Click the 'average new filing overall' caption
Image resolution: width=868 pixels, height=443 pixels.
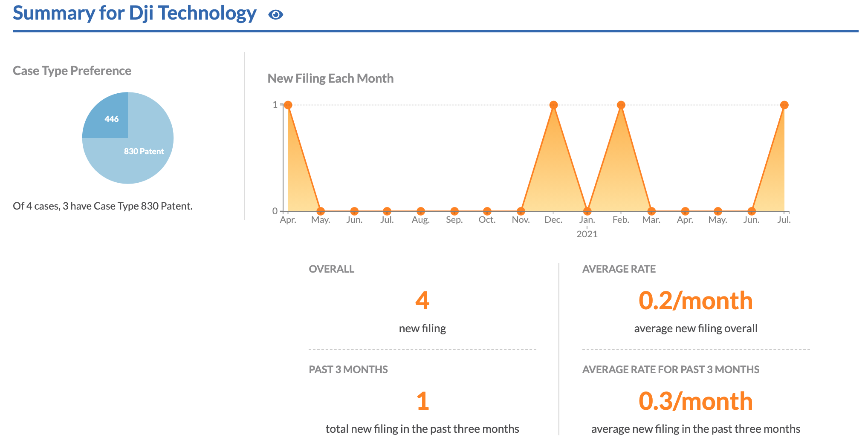(696, 328)
